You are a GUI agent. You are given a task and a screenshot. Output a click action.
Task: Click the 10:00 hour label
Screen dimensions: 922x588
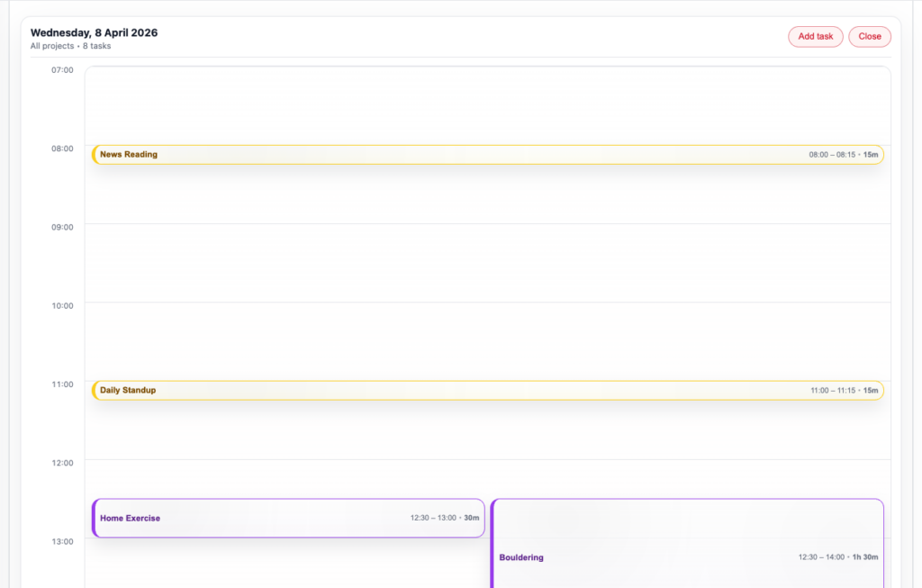tap(62, 306)
